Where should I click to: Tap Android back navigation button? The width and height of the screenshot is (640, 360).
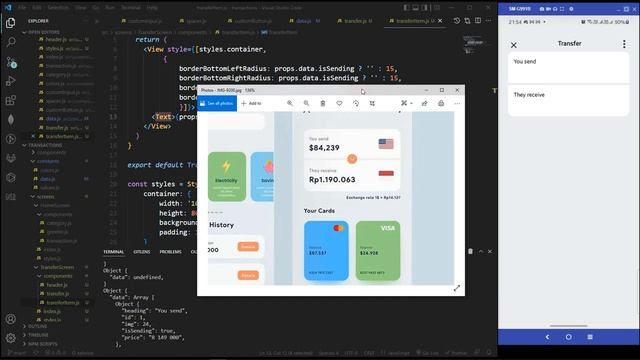547,337
